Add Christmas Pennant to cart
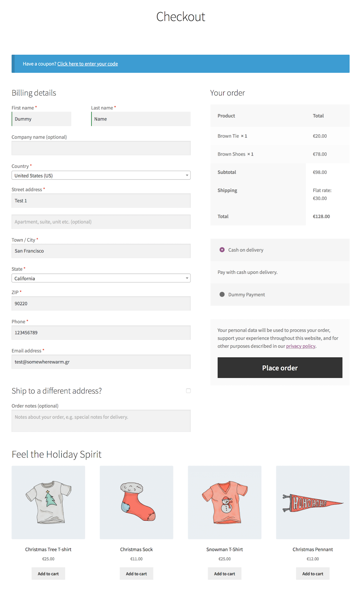 click(312, 574)
